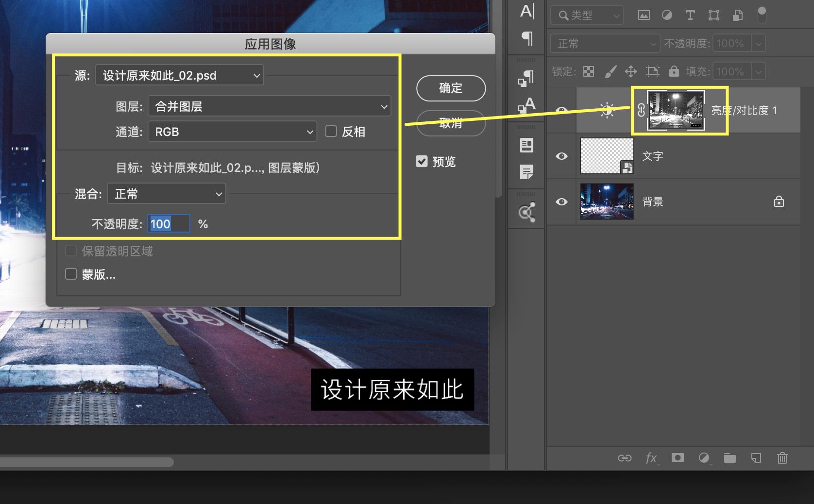Delete the selected layer
This screenshot has width=814, height=504.
click(x=782, y=458)
